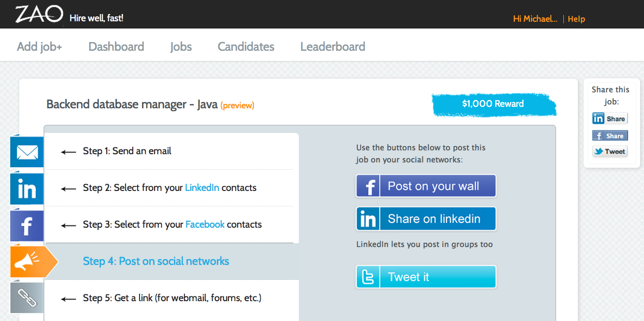
Task: Click the small LinkedIn Share button
Action: click(610, 118)
